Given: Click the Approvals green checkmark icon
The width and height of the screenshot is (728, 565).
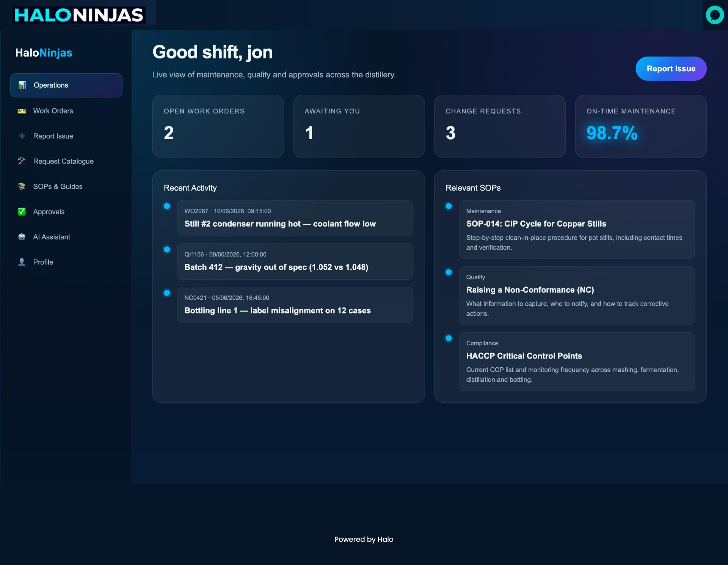Looking at the screenshot, I should point(22,212).
